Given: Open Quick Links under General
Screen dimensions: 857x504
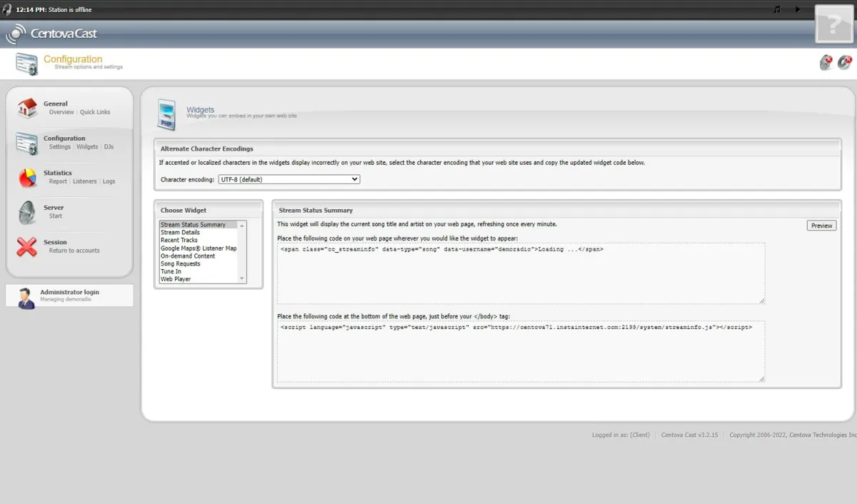Looking at the screenshot, I should [x=95, y=112].
